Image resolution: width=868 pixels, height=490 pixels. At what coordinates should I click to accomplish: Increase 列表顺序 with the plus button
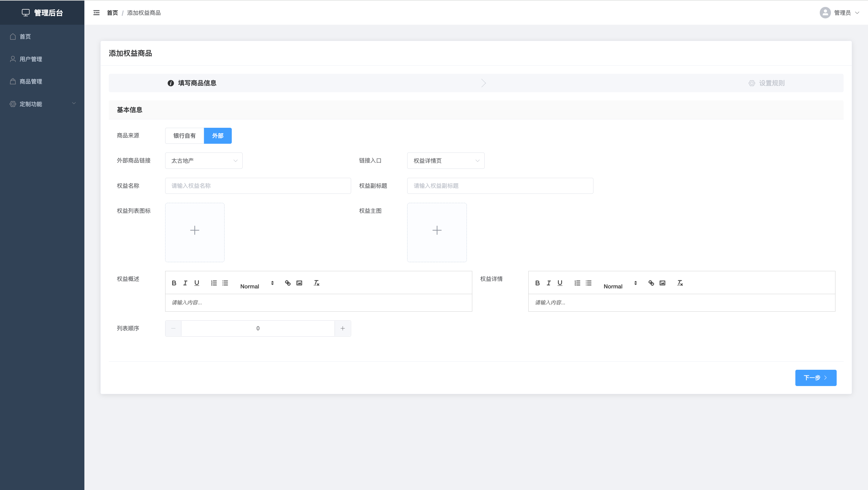coord(343,328)
